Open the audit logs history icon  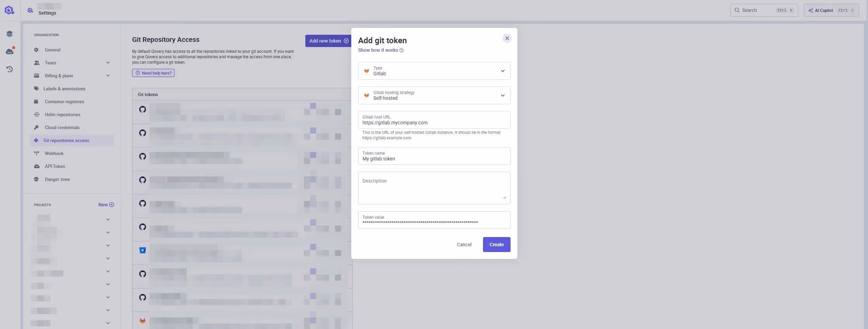[x=10, y=69]
